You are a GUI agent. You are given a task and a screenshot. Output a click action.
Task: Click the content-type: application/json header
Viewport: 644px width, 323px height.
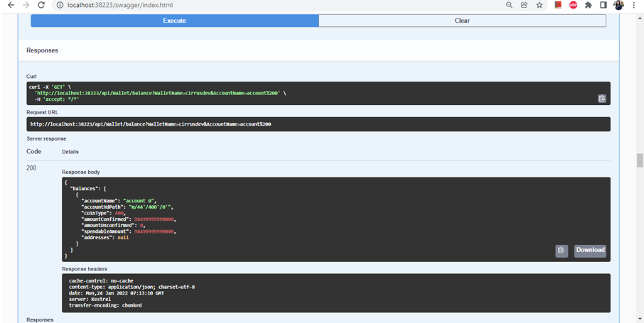click(x=132, y=287)
